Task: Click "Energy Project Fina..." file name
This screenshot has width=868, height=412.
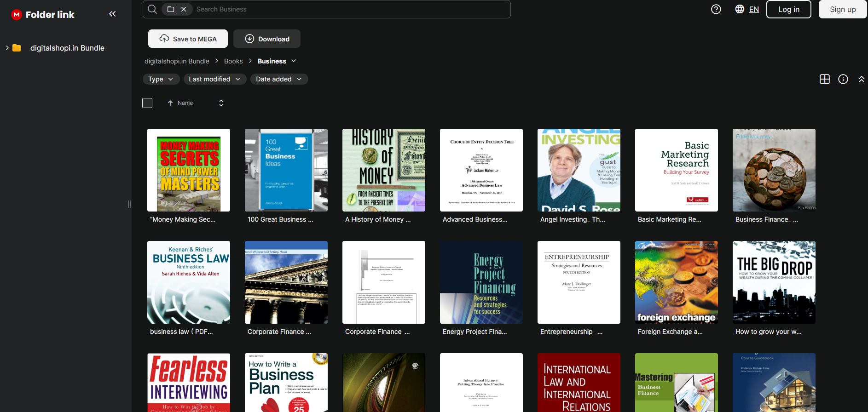Action: [475, 332]
